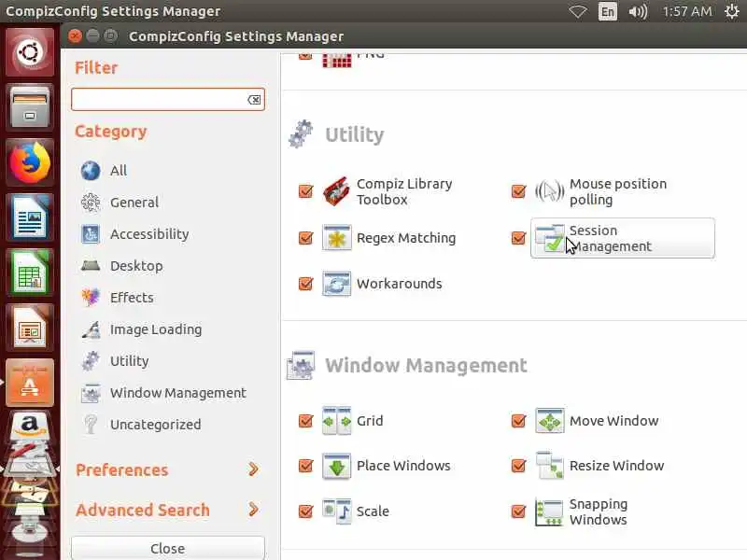This screenshot has width=747, height=560.
Task: Click the Desktop category icon
Action: click(91, 266)
